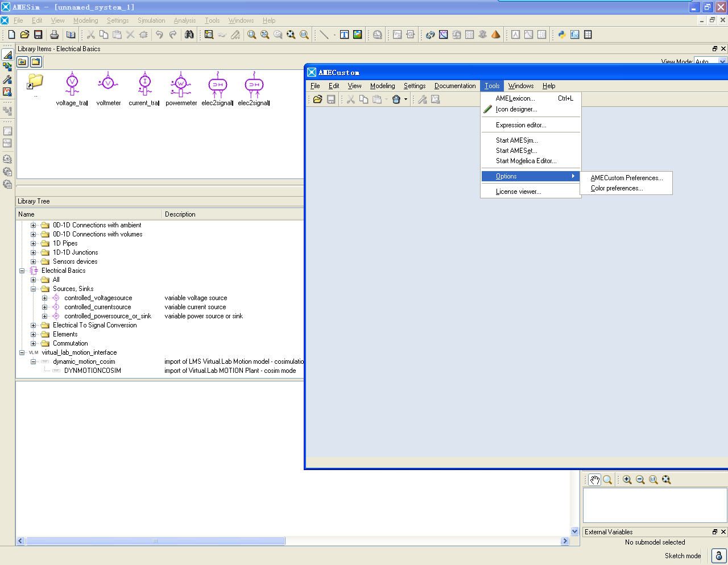Create a new system in AMESim toolbar
This screenshot has width=728, height=565.
tap(11, 35)
